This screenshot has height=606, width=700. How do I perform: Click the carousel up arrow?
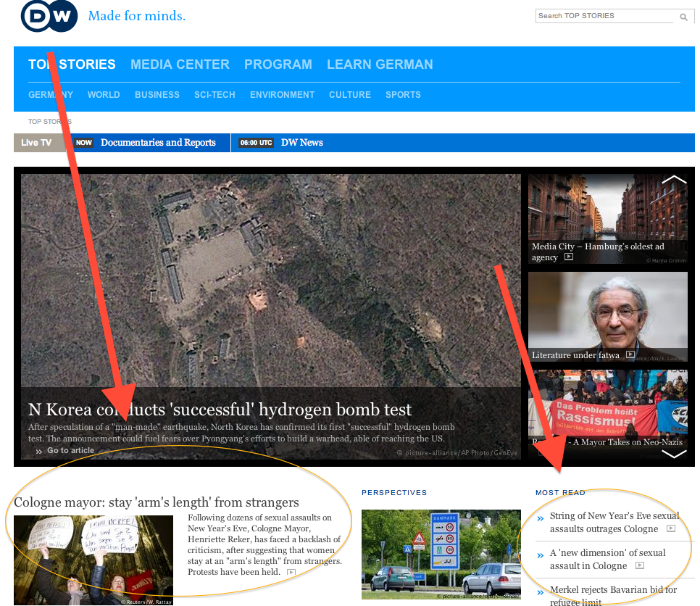coord(674,180)
